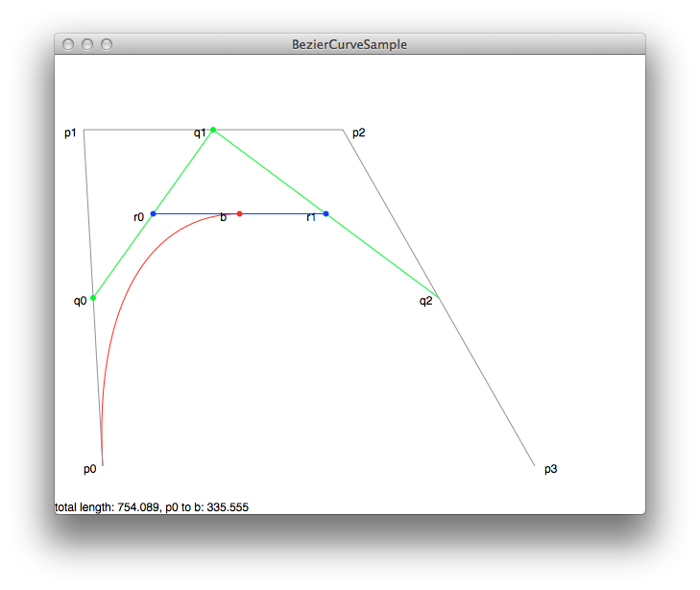Click the 'q2' label
The height and width of the screenshot is (590, 700).
426,301
